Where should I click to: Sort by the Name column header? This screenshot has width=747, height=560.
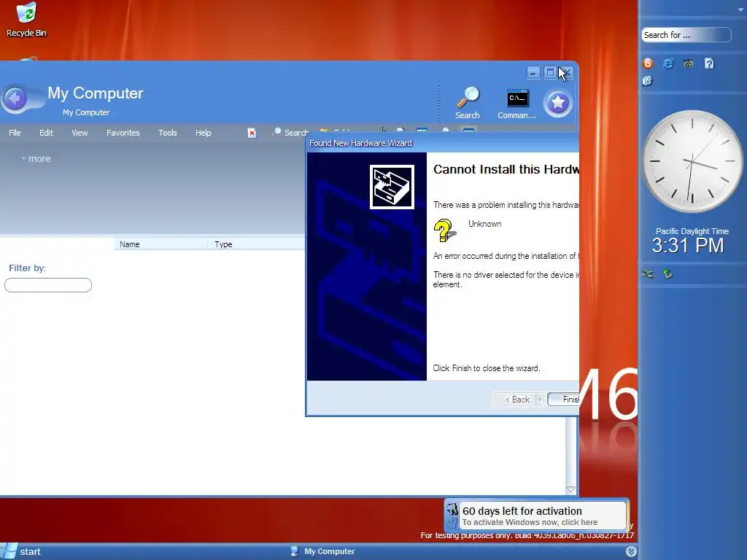coord(160,244)
